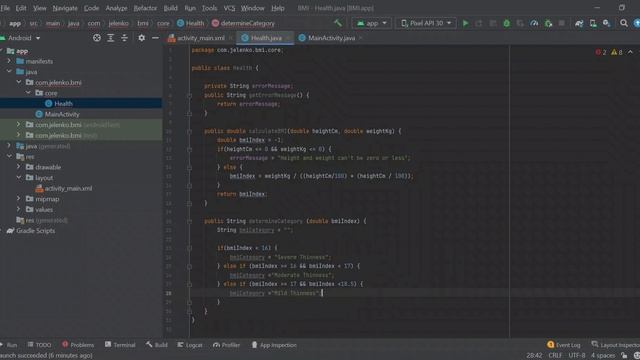Fold the calculateBMI method in gutter
Screen dimensions: 640x360
[x=189, y=131]
